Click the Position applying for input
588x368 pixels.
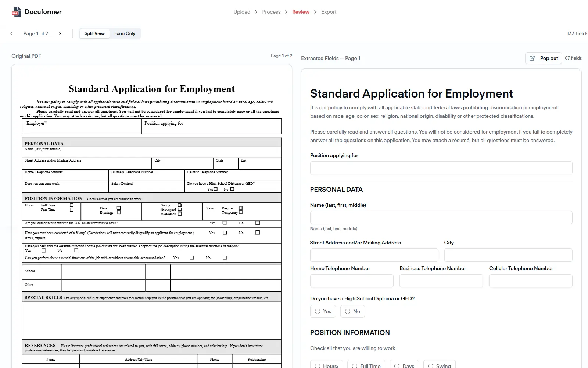tap(441, 168)
